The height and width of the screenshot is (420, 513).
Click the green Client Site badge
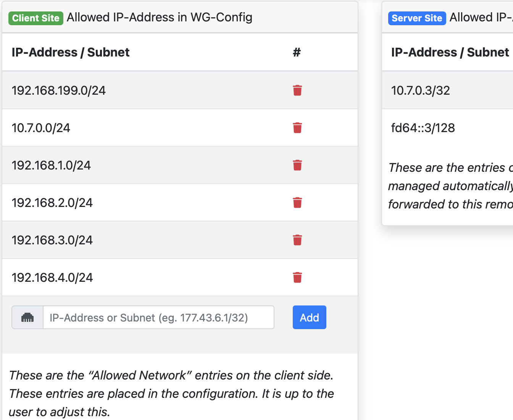[36, 18]
